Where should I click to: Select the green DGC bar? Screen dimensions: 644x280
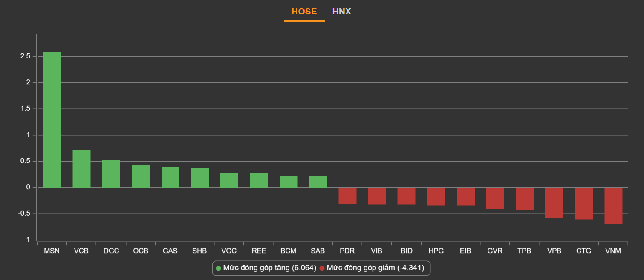[x=111, y=174]
